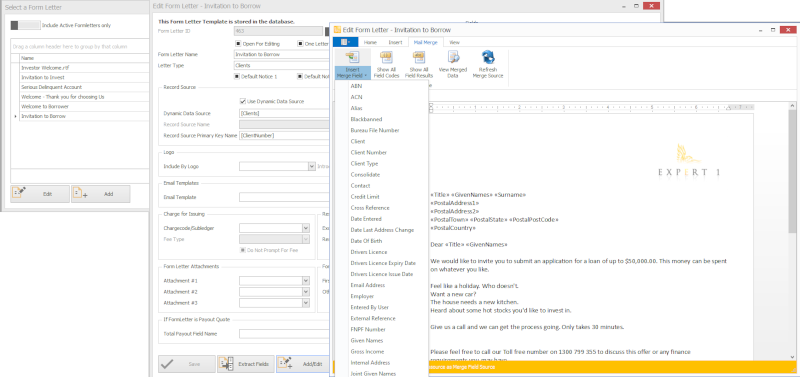Select Blackbanned merge field
Screen dimensions: 800x377
tap(382, 119)
